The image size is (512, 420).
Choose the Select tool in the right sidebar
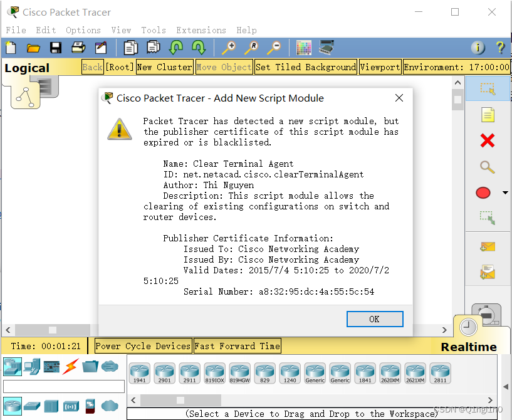pos(488,88)
